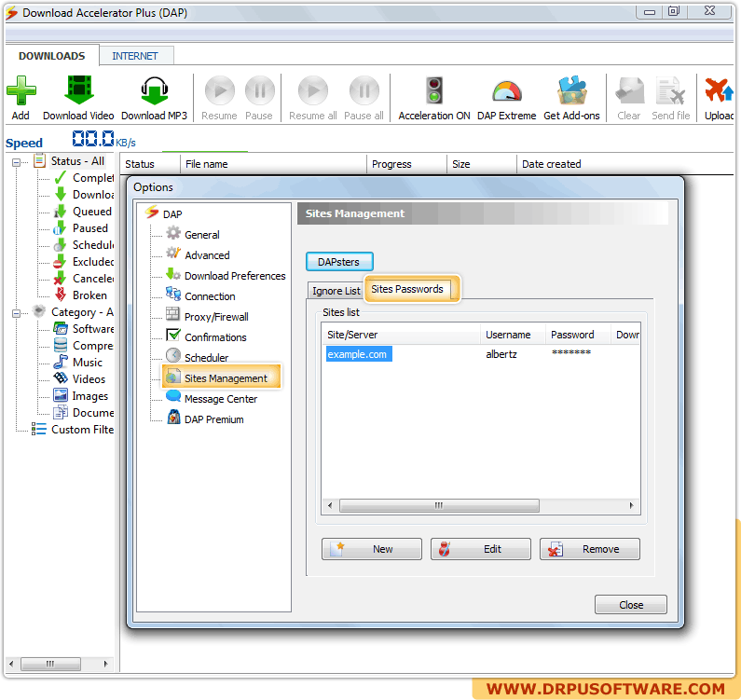Switch to Ignore List tab
Screen dimensions: 741x700
336,291
